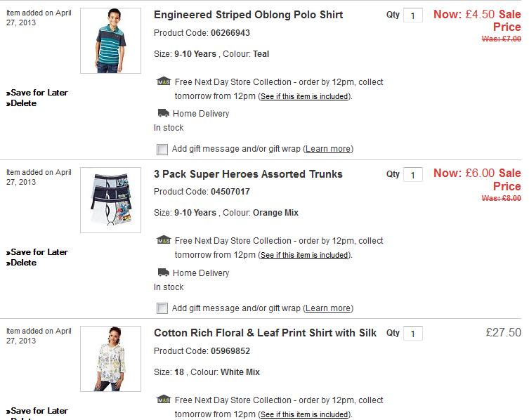Click the Qty field for the polo shirt
This screenshot has height=420, width=529.
413,15
